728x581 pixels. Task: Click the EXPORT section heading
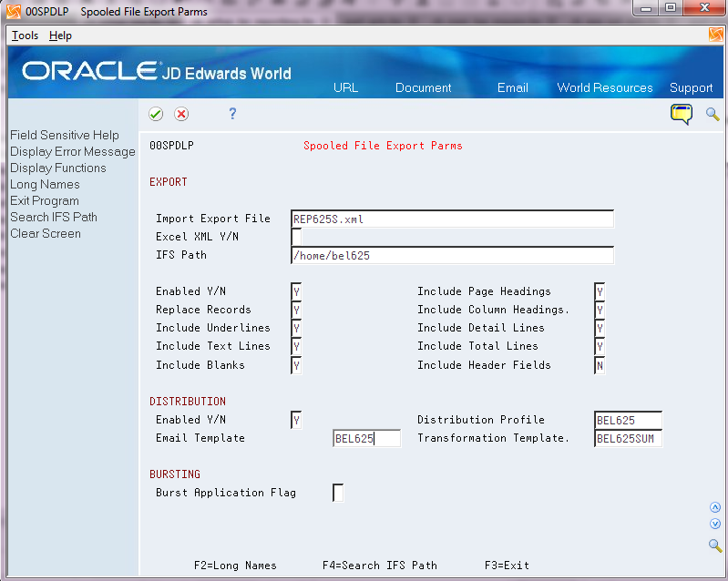coord(168,182)
